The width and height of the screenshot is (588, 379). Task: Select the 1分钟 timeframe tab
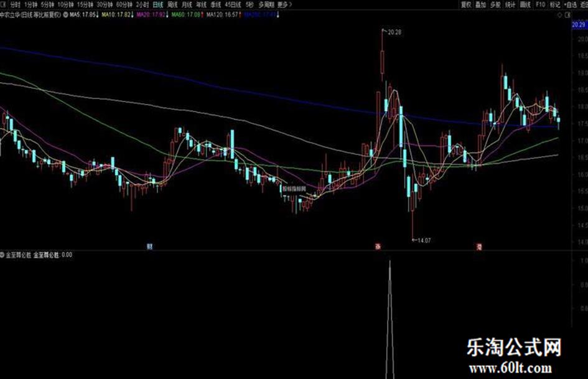click(x=30, y=4)
